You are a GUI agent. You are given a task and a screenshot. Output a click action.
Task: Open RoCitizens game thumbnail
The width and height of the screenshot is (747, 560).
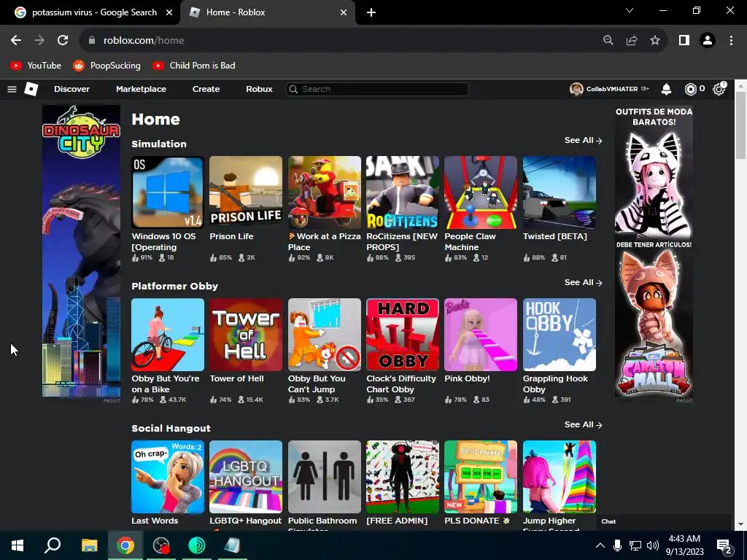pyautogui.click(x=403, y=192)
